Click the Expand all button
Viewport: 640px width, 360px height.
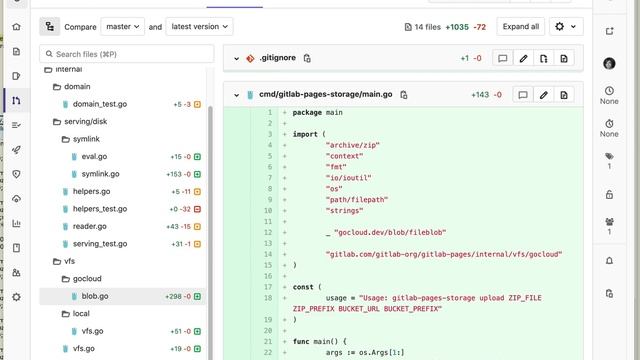520,27
